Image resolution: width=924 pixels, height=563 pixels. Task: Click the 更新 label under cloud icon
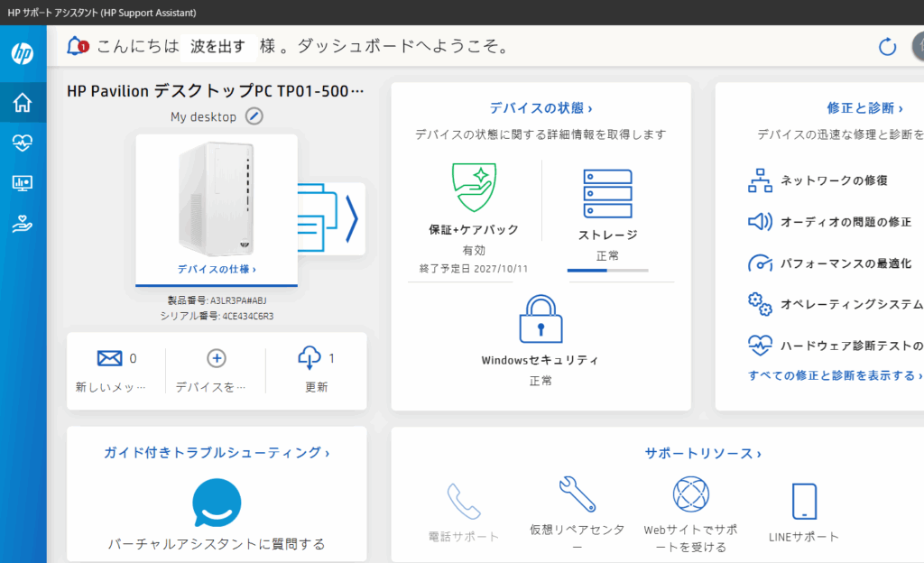pyautogui.click(x=317, y=387)
